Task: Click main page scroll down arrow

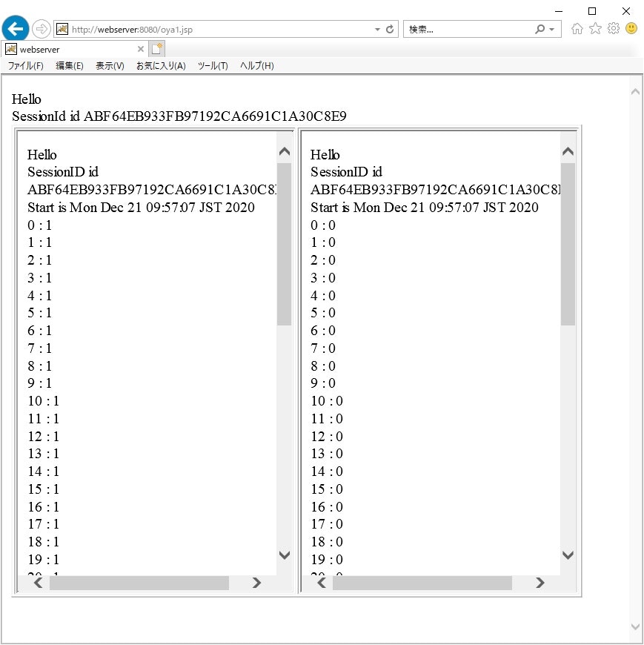Action: pyautogui.click(x=635, y=627)
